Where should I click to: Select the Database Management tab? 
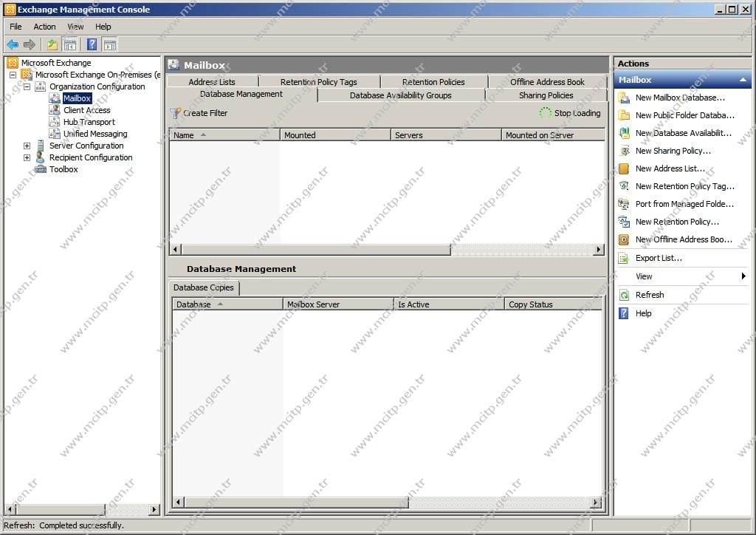(x=241, y=94)
